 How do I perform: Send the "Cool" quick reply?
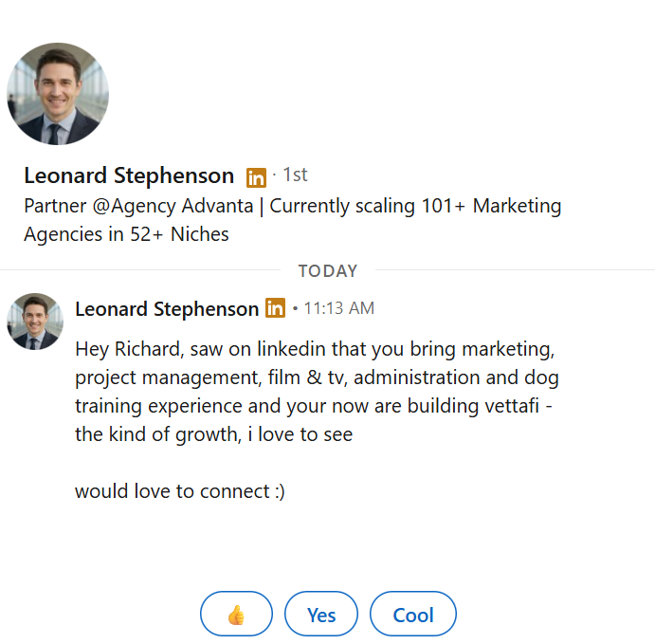pyautogui.click(x=413, y=615)
